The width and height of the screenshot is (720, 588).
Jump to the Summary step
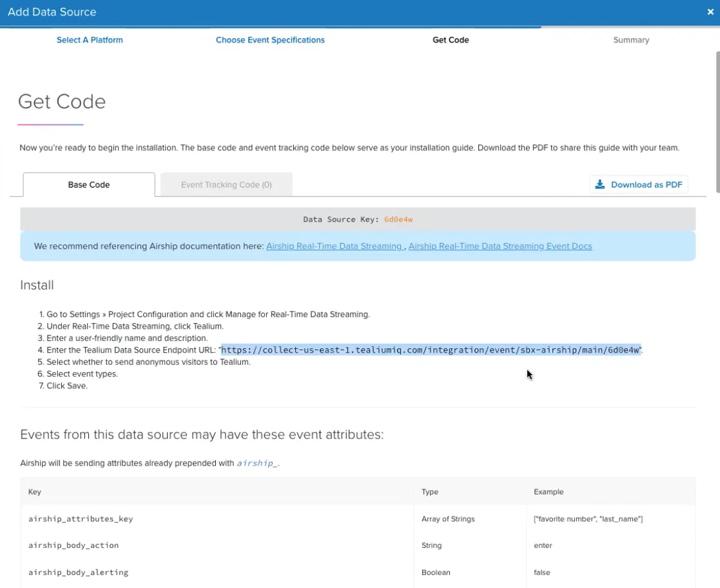(x=631, y=40)
